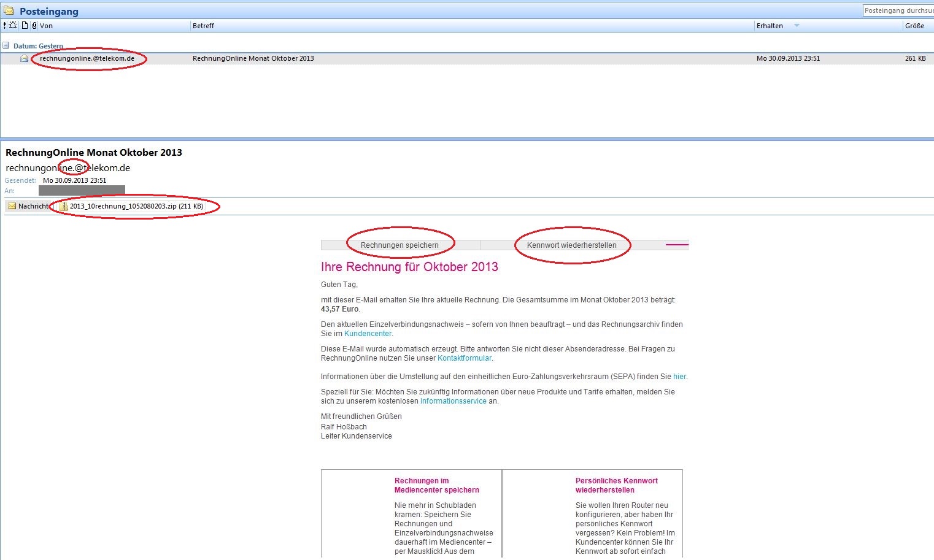Viewport: 934px width, 560px height.
Task: Click inside the Posteingang search field
Action: click(898, 10)
